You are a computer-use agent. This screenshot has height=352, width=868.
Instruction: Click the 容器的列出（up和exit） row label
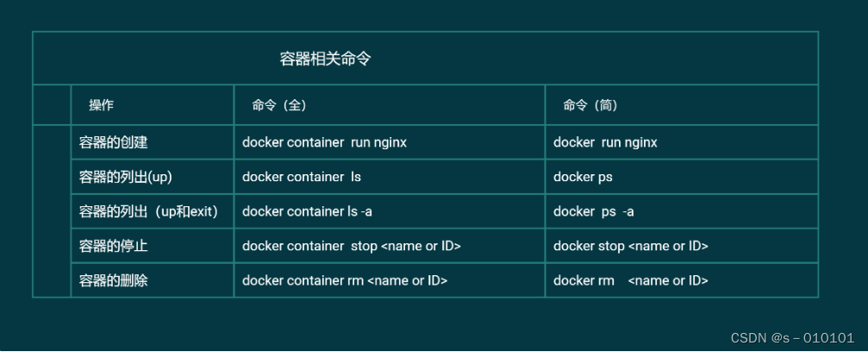(x=148, y=211)
